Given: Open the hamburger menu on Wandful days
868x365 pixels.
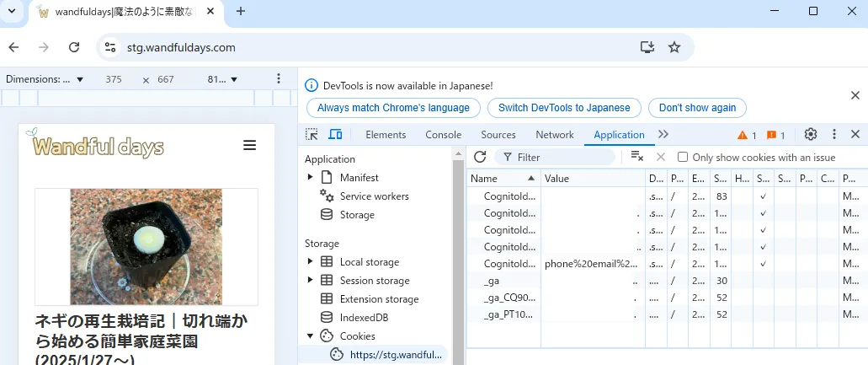Looking at the screenshot, I should click(250, 146).
